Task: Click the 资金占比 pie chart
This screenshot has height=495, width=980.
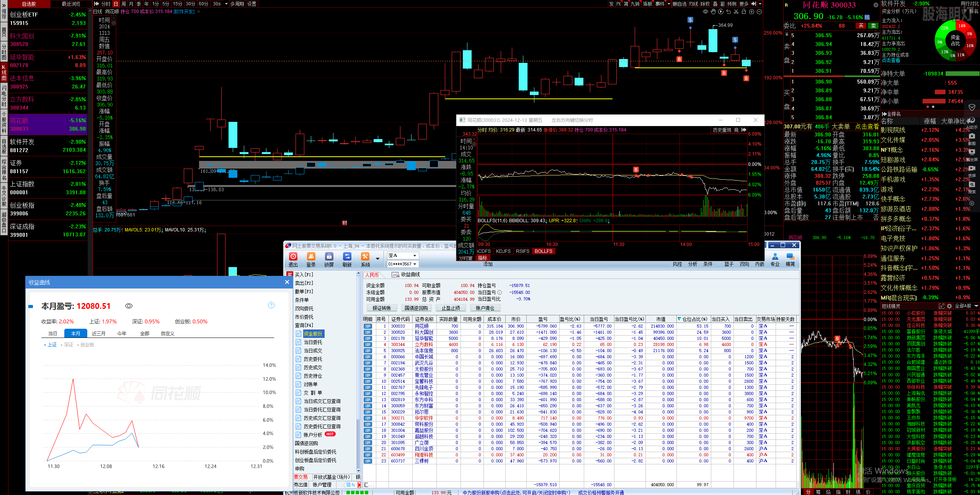Action: (x=955, y=40)
